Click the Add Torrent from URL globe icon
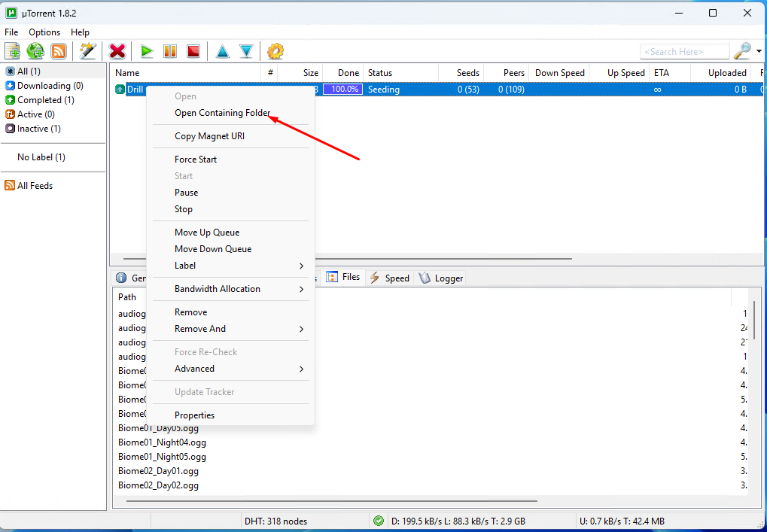This screenshot has height=532, width=767. click(x=35, y=51)
